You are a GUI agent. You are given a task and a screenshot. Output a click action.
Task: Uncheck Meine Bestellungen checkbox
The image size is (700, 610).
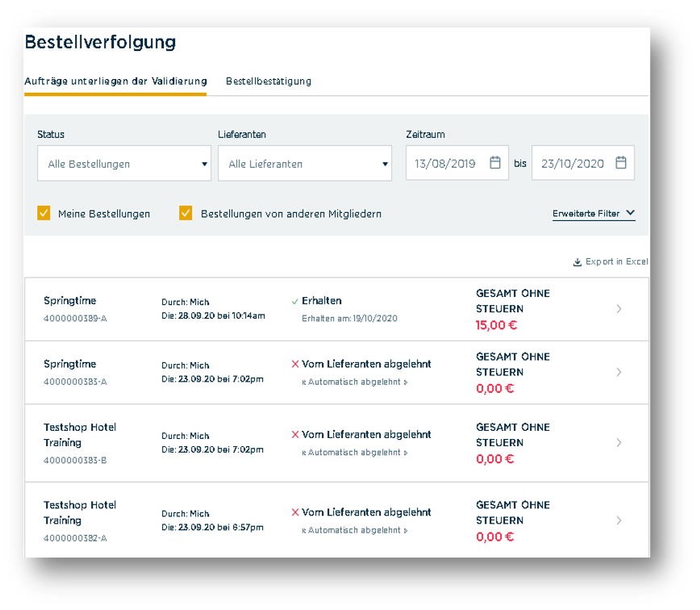44,214
